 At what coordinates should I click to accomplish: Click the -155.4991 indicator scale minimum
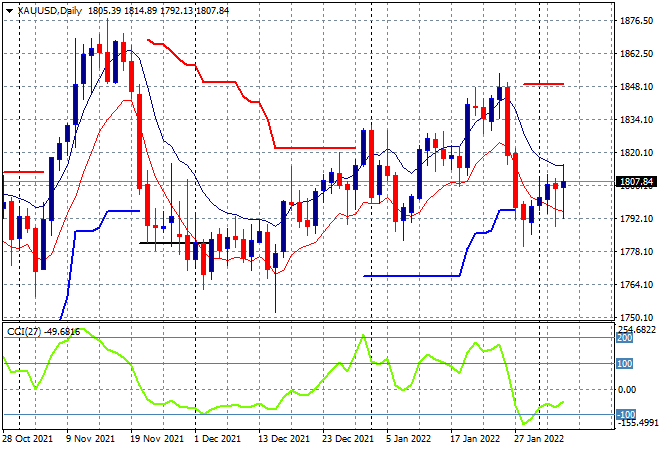click(637, 423)
